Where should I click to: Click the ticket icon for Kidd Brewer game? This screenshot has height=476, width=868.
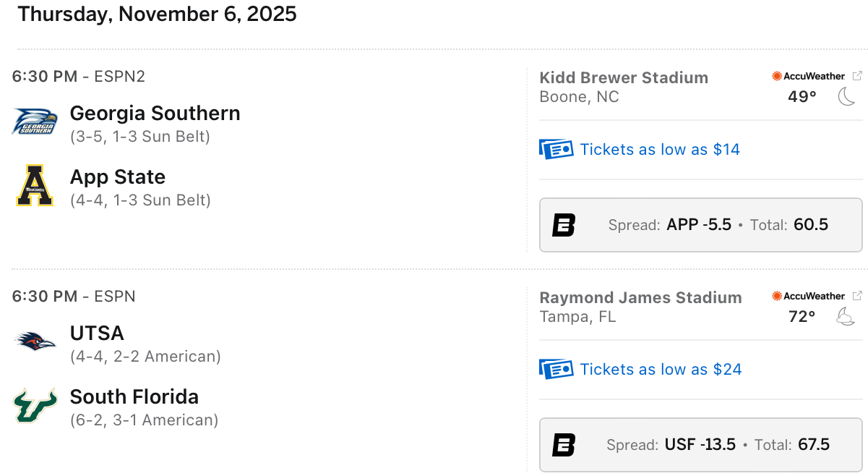pyautogui.click(x=556, y=149)
